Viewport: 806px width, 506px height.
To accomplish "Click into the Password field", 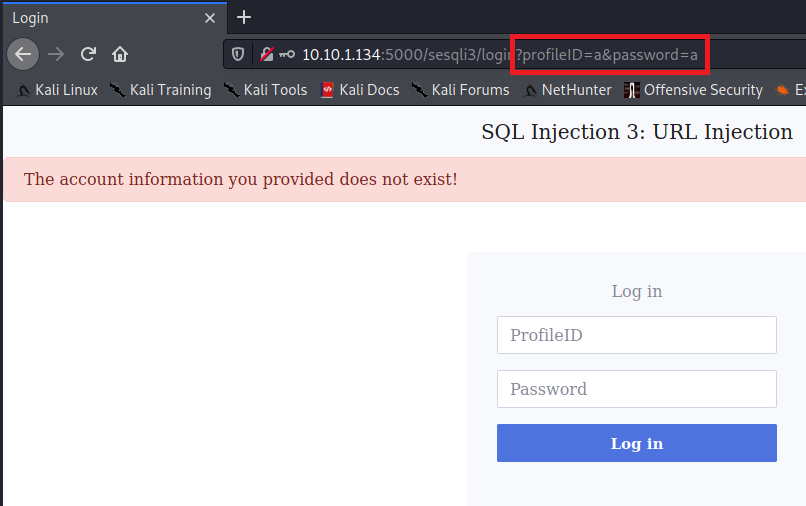I will (x=636, y=389).
